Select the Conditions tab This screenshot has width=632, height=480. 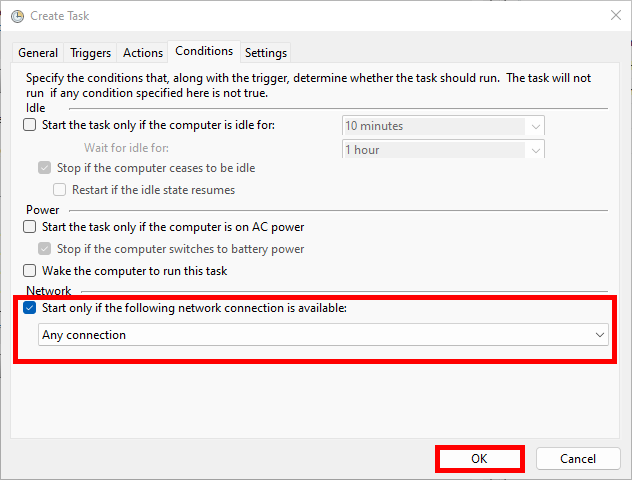(x=204, y=51)
